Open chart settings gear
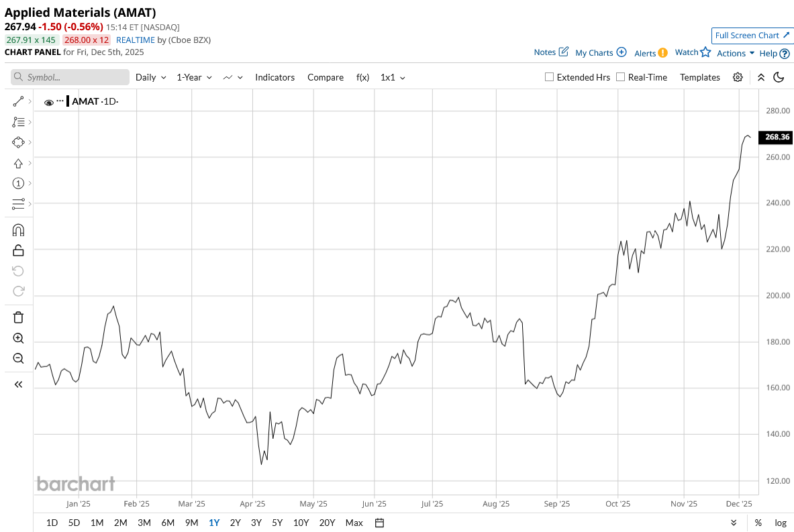Image resolution: width=794 pixels, height=532 pixels. click(x=738, y=77)
